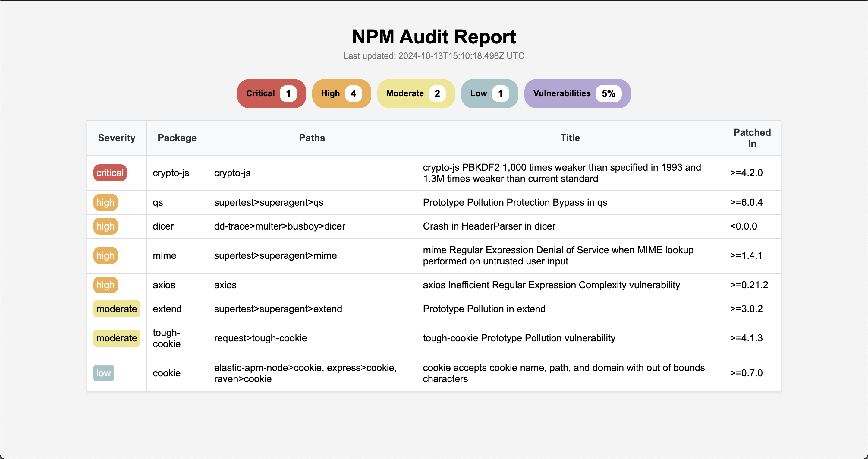Click the Last updated timestamp text
This screenshot has height=459, width=868.
[434, 56]
